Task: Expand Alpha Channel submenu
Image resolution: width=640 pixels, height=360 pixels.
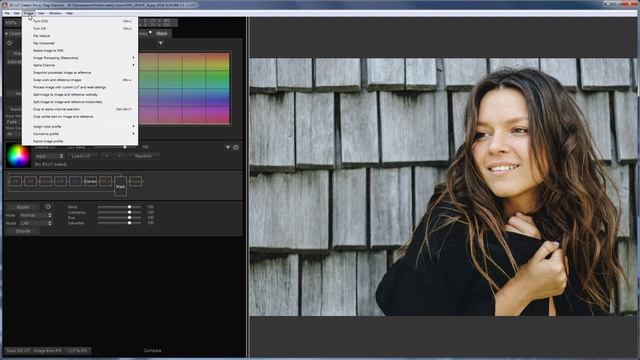Action: (80, 65)
